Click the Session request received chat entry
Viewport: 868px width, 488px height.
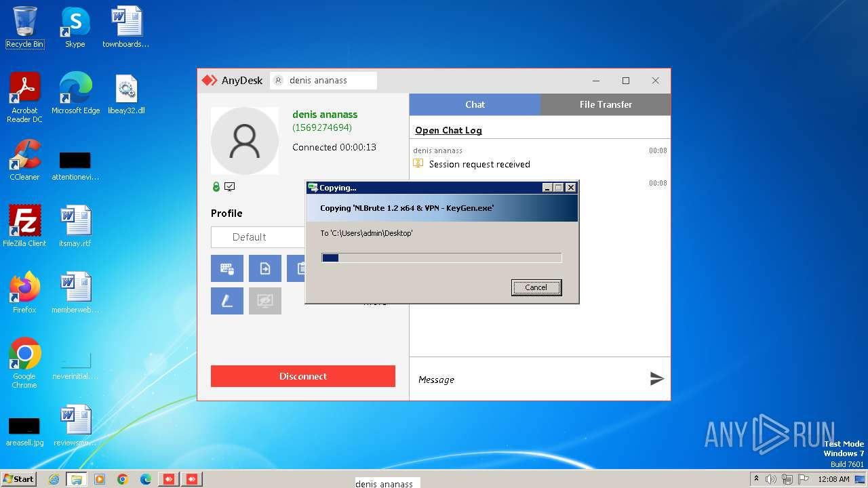[x=479, y=164]
